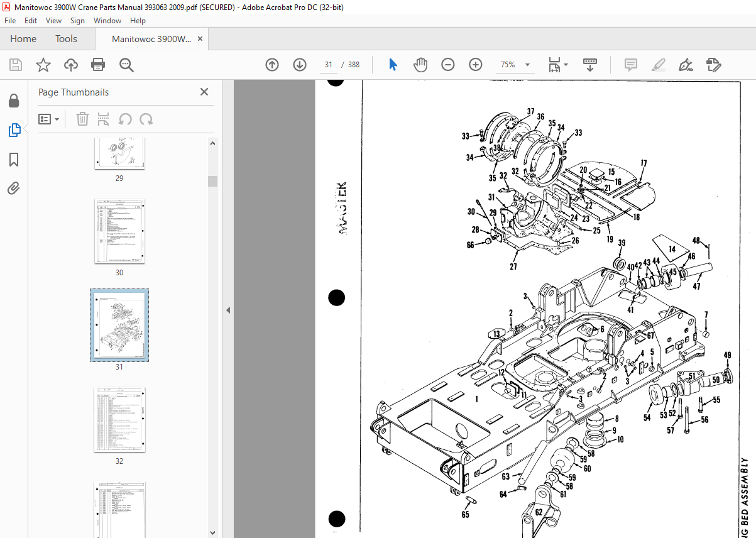
Task: Click the thumbnail panel scrollbar handle
Action: [213, 181]
